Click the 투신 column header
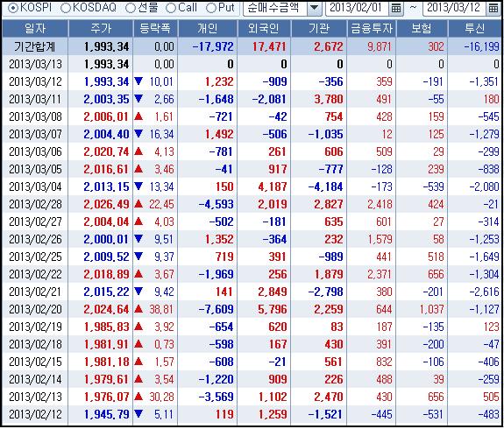This screenshot has height=429, width=504. (474, 29)
